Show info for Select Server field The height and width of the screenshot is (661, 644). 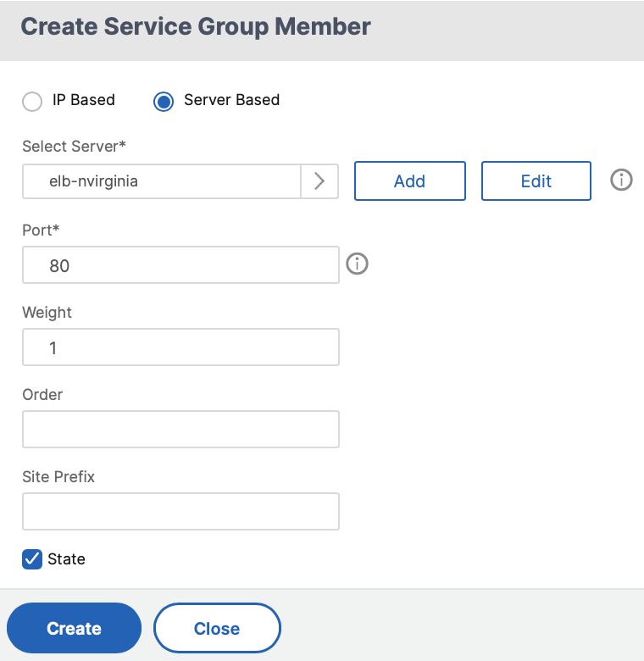[x=621, y=180]
